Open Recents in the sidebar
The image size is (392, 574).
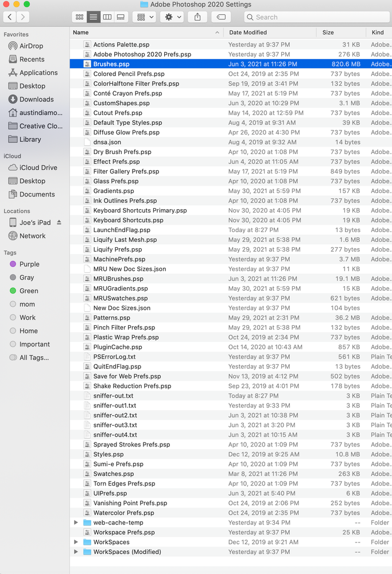[x=32, y=59]
